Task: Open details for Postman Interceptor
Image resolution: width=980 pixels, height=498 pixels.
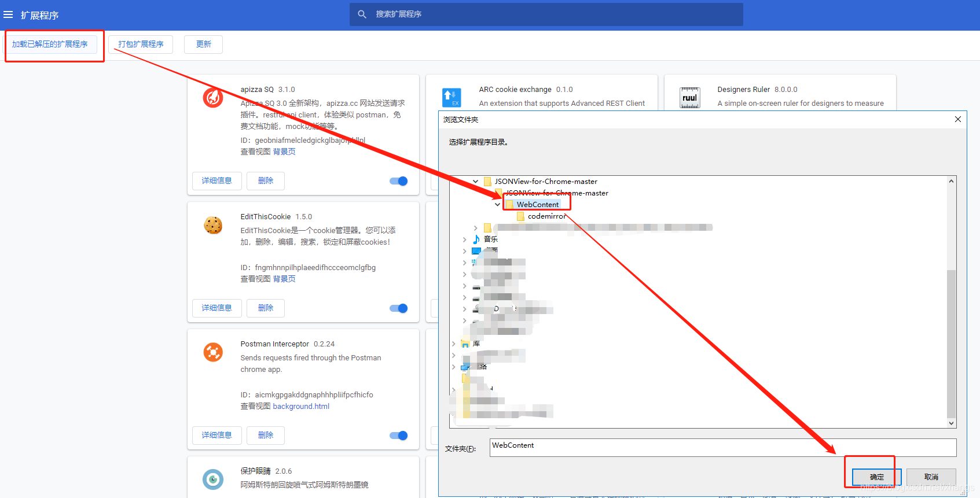Action: pos(217,435)
